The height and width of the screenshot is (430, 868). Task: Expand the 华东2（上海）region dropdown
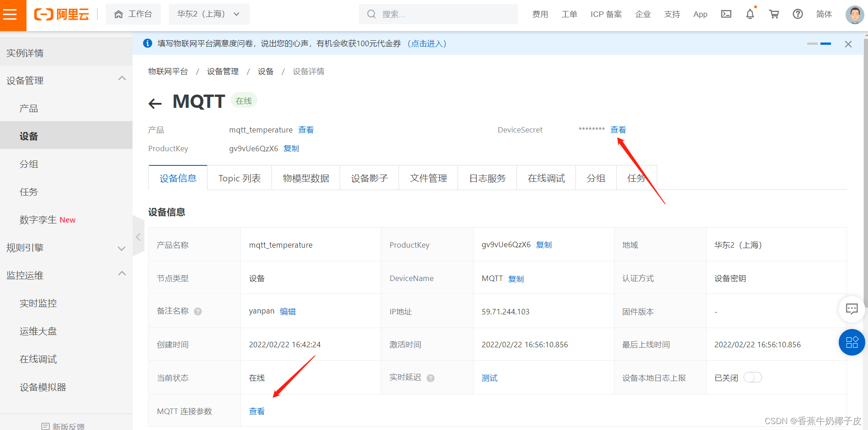click(x=209, y=14)
